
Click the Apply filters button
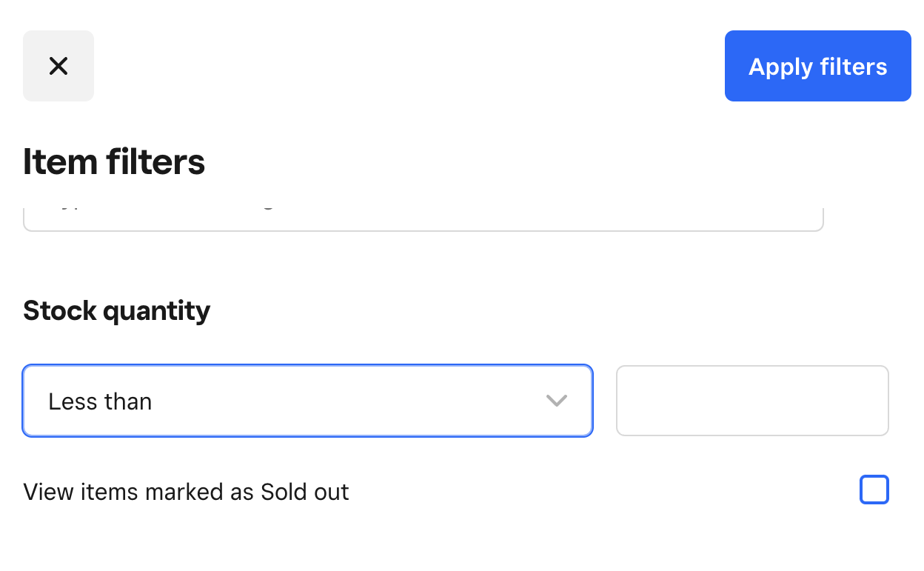(817, 66)
